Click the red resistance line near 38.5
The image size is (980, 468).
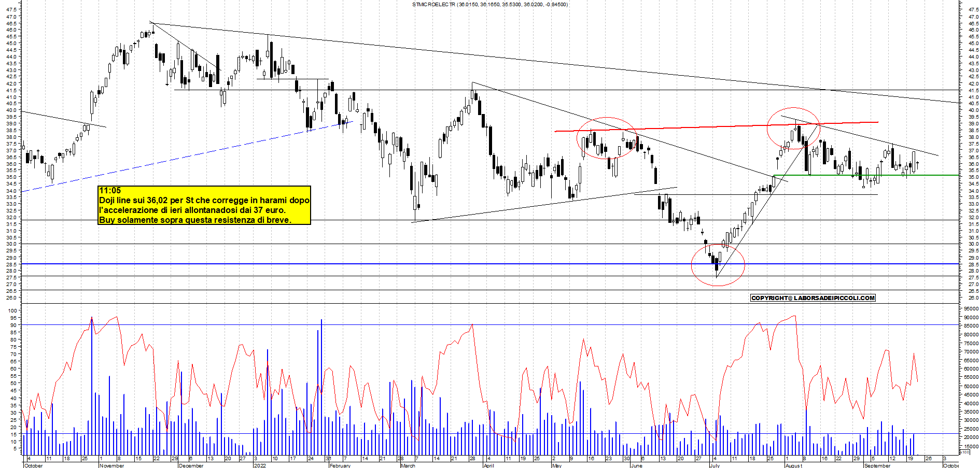[x=716, y=126]
